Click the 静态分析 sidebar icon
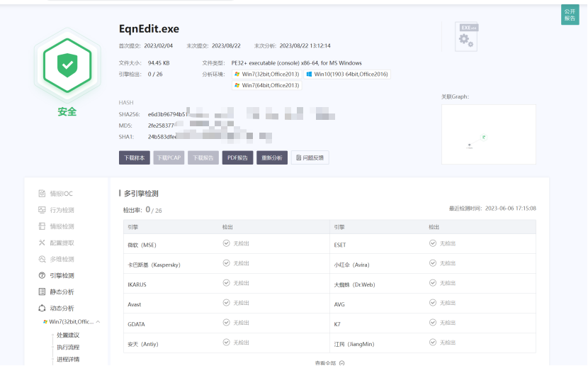The image size is (588, 366). [x=43, y=292]
